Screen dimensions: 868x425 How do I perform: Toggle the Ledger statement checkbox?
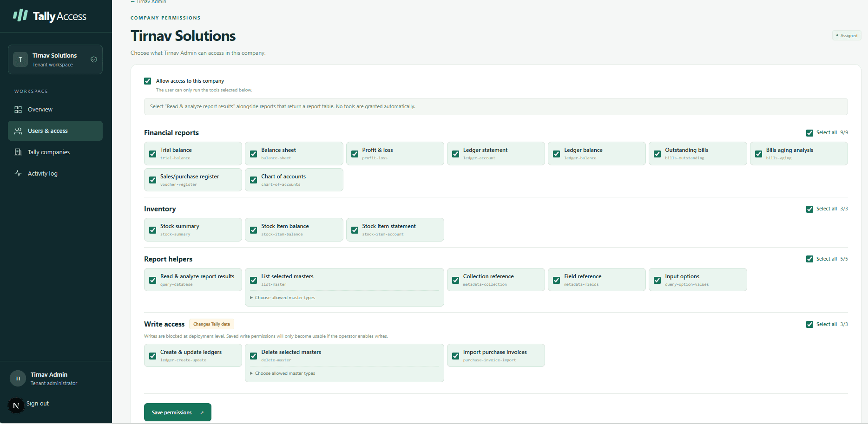455,154
